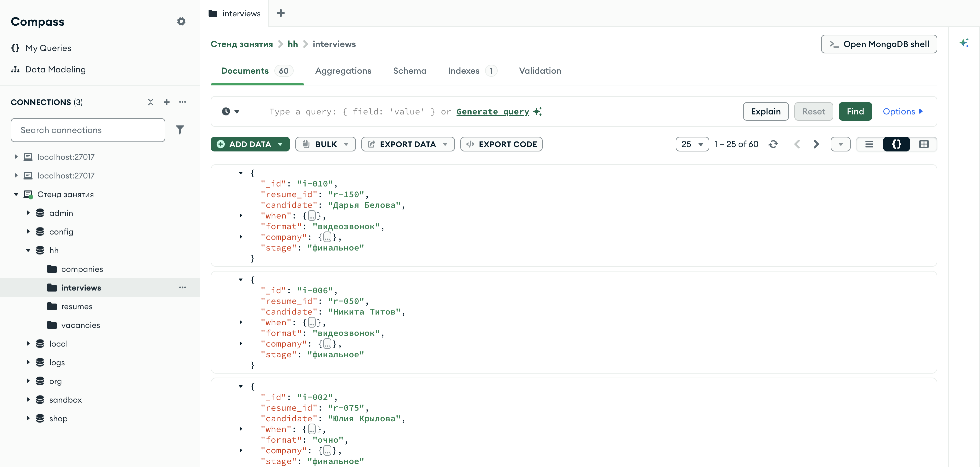Open query history clock dropdown

(231, 111)
